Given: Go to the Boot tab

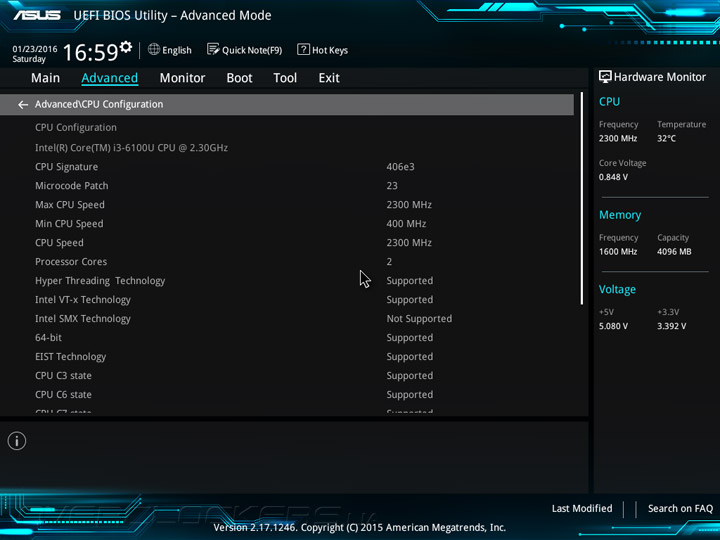Looking at the screenshot, I should pyautogui.click(x=239, y=78).
